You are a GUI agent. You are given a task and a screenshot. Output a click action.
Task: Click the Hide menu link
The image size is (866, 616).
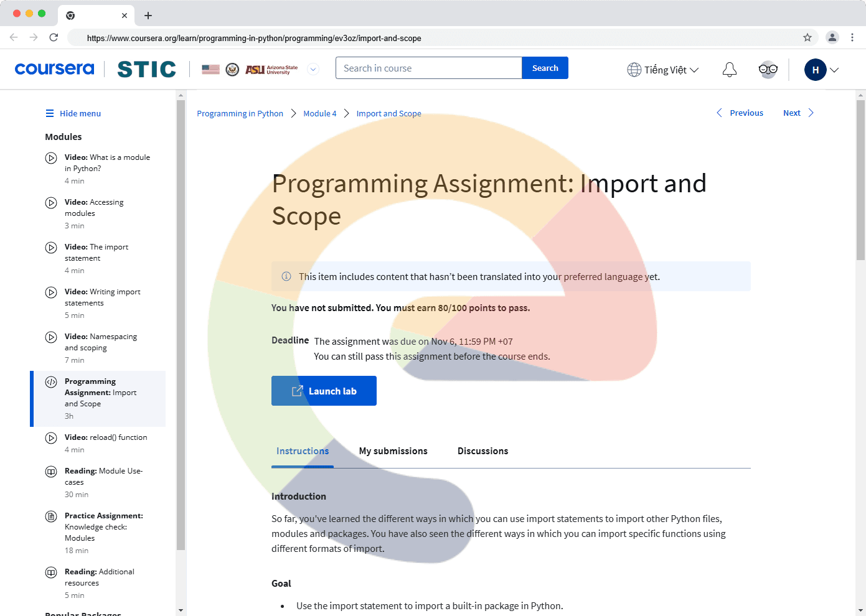pos(80,113)
